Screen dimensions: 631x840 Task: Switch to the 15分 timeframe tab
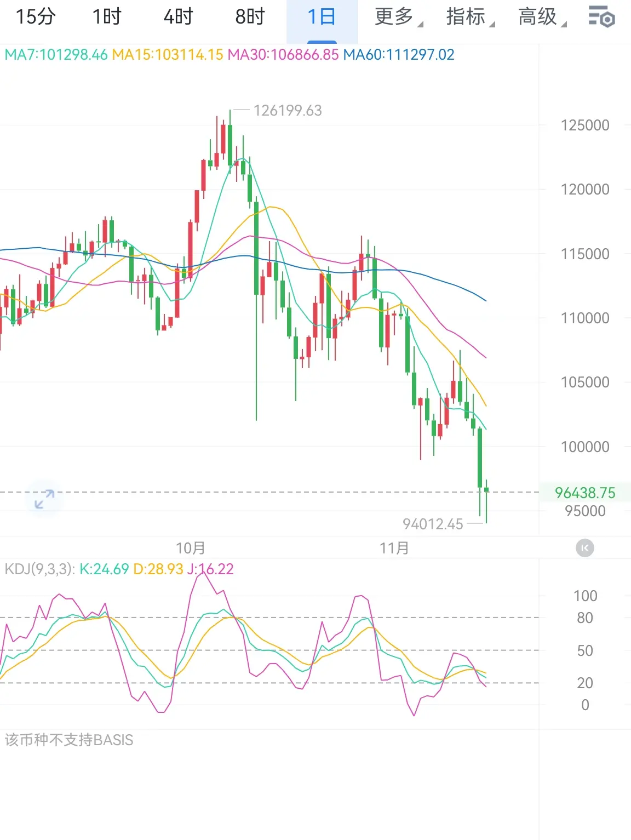36,17
